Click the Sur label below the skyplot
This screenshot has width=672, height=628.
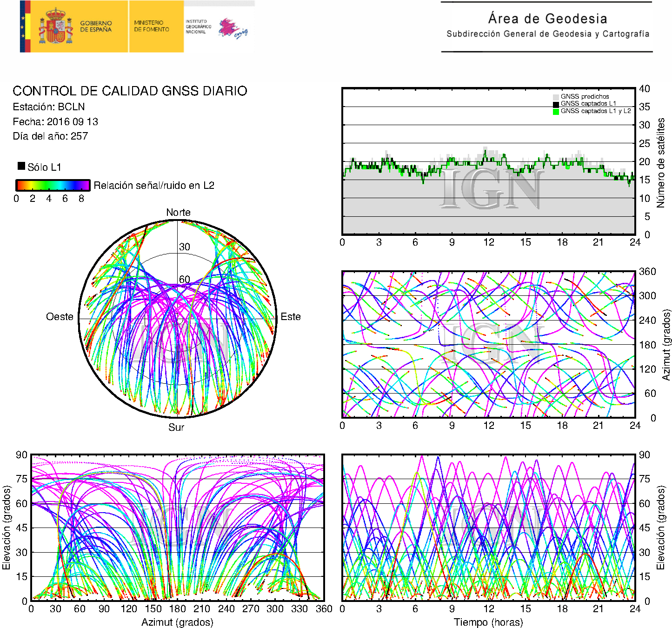click(176, 427)
